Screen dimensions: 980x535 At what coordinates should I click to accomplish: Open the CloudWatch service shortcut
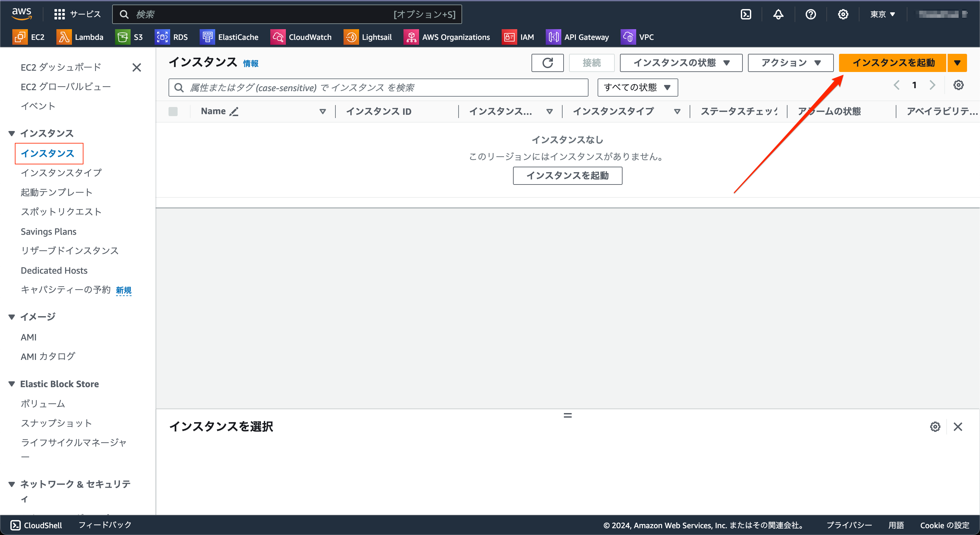coord(301,37)
